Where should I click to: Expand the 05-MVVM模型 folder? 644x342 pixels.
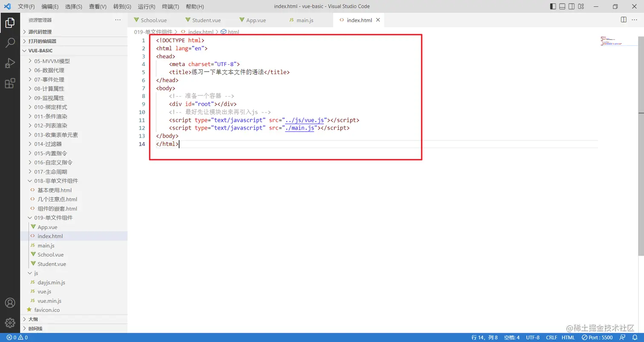tap(74, 61)
